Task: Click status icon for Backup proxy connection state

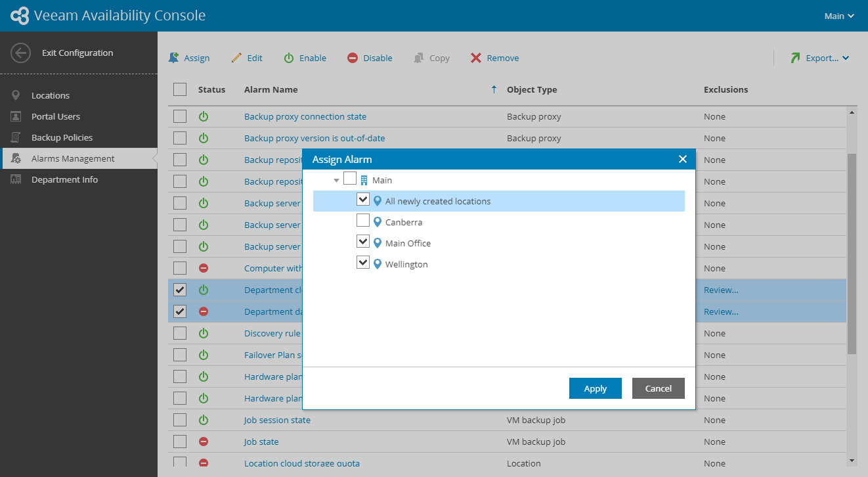Action: [204, 116]
